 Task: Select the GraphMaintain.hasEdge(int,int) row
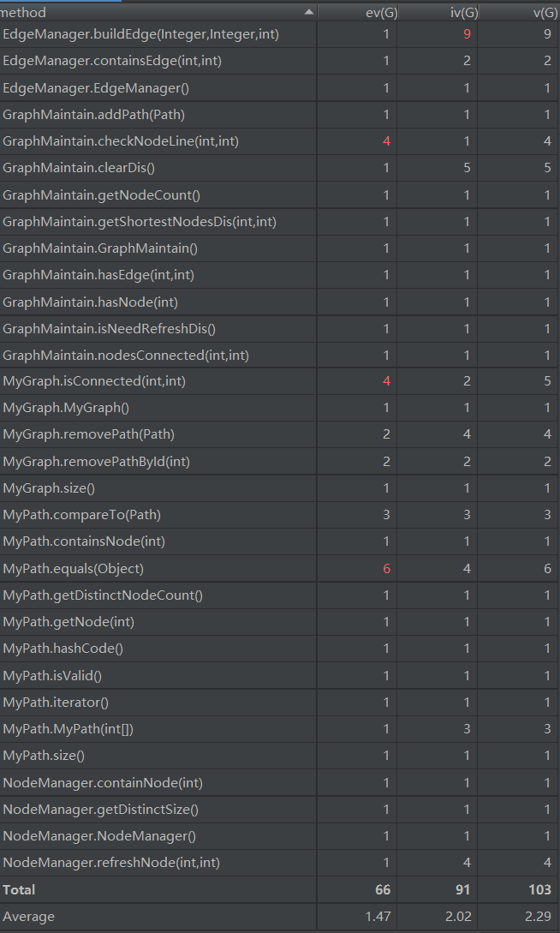(x=280, y=275)
